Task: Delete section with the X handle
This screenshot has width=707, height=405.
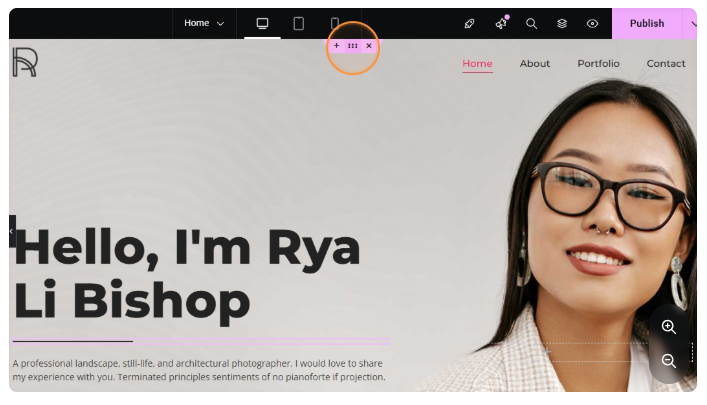Action: (369, 46)
